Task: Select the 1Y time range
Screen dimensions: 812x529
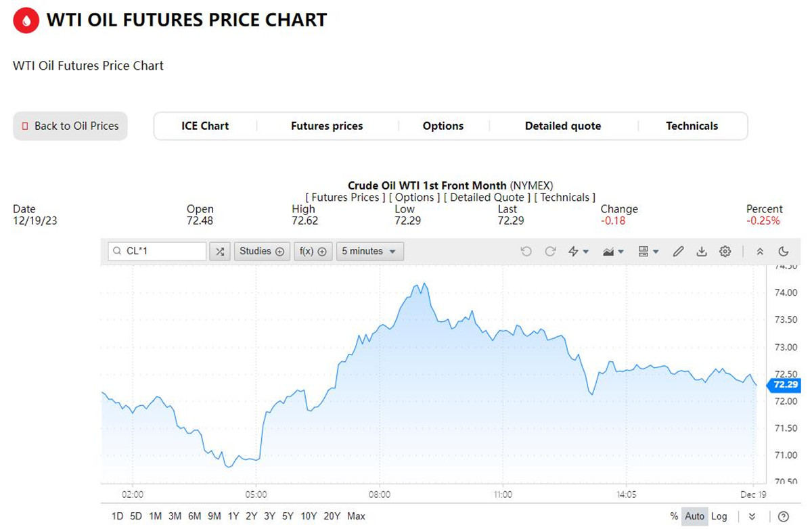Action: 233,516
